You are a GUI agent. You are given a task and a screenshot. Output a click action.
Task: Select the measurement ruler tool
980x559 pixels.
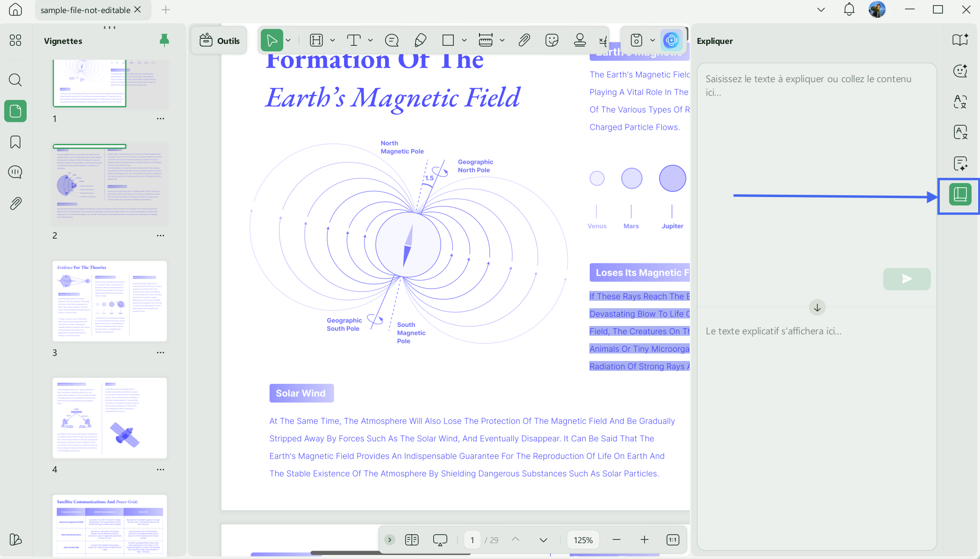tap(486, 41)
